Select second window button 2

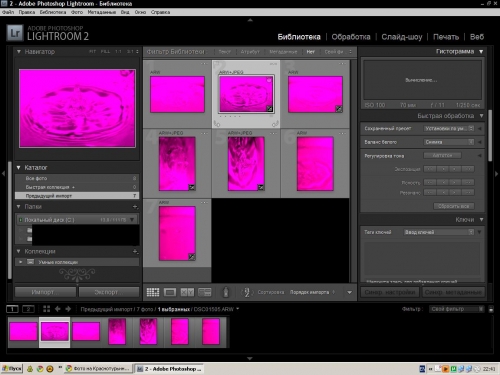[x=28, y=309]
